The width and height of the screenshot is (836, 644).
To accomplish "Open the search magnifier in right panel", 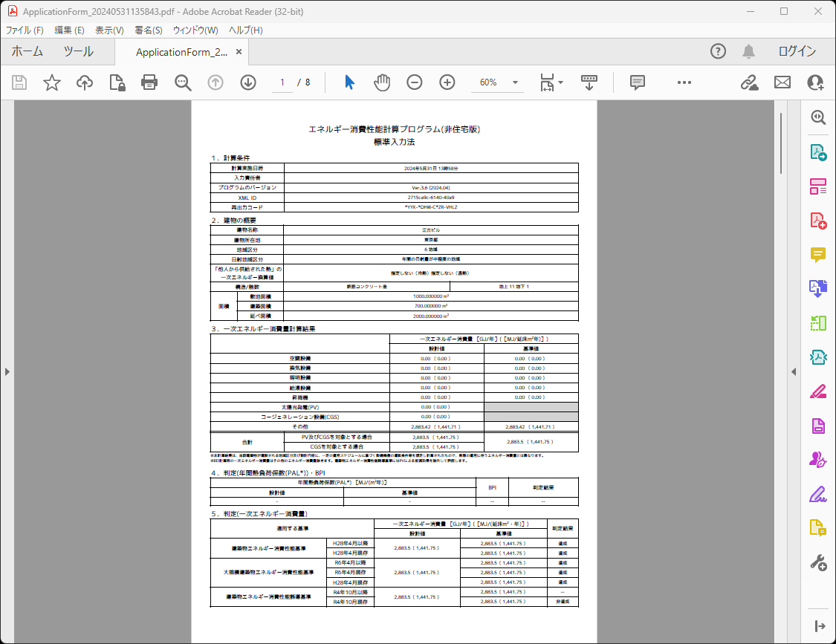I will (818, 117).
